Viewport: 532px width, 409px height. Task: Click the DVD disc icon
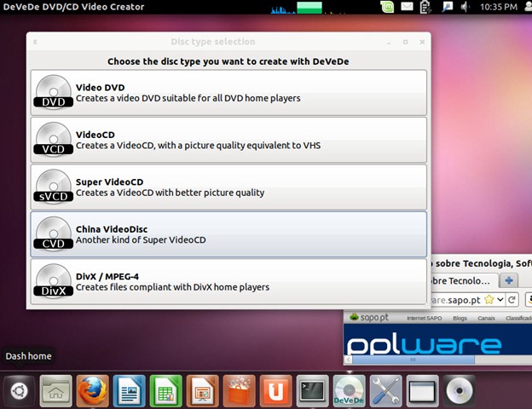(53, 91)
